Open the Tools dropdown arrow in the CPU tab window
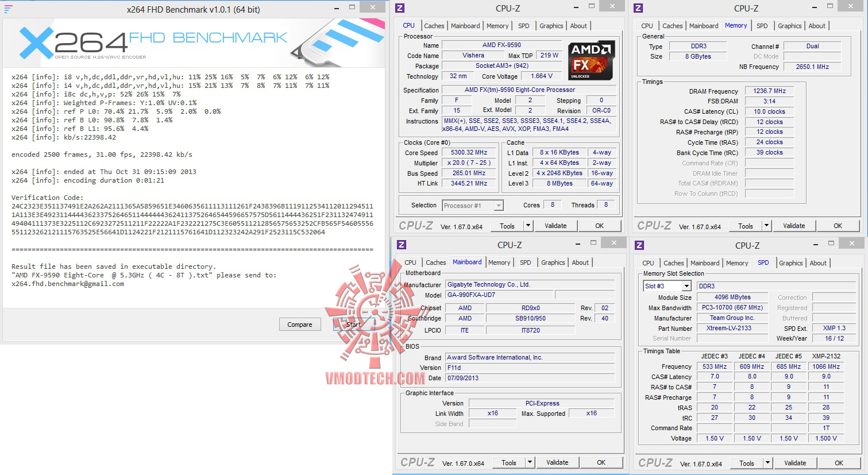This screenshot has width=868, height=475. pyautogui.click(x=528, y=226)
